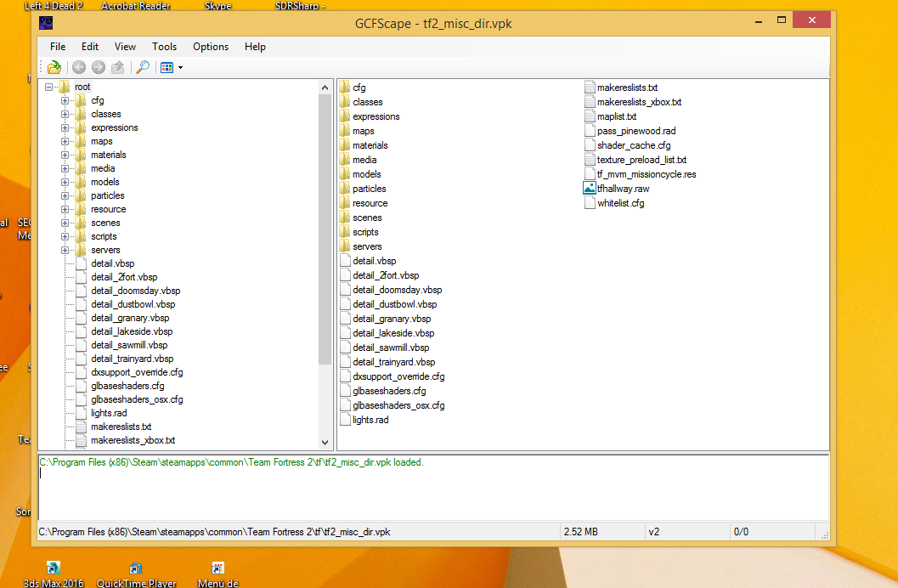The image size is (898, 588).
Task: Open the Search magnifier tool
Action: (x=143, y=68)
